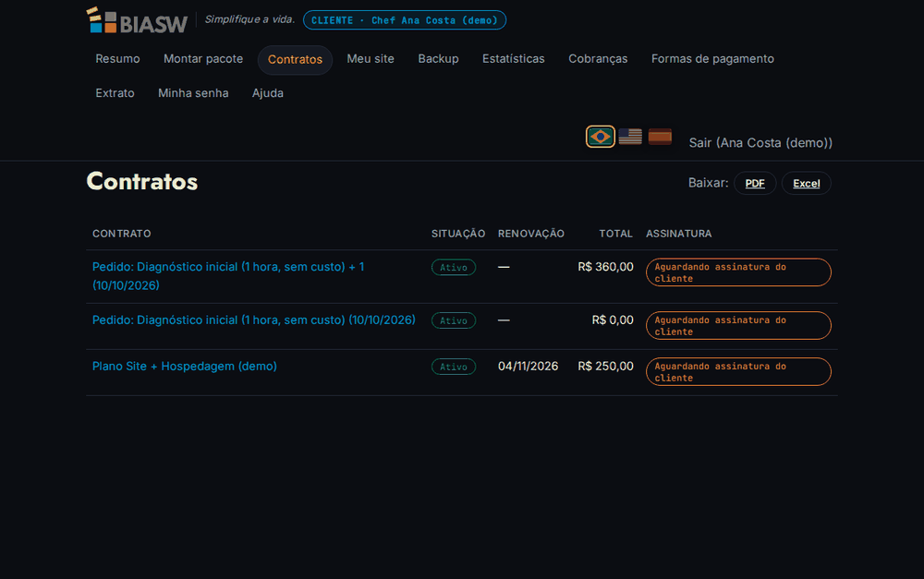
Task: Open the Resumo menu item
Action: 118,59
